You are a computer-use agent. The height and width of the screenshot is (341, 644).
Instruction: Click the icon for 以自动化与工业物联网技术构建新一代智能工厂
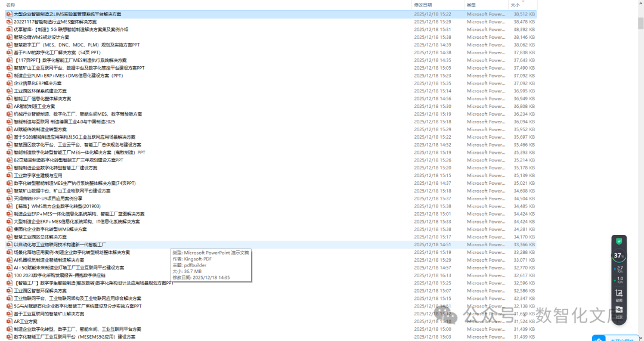point(10,244)
